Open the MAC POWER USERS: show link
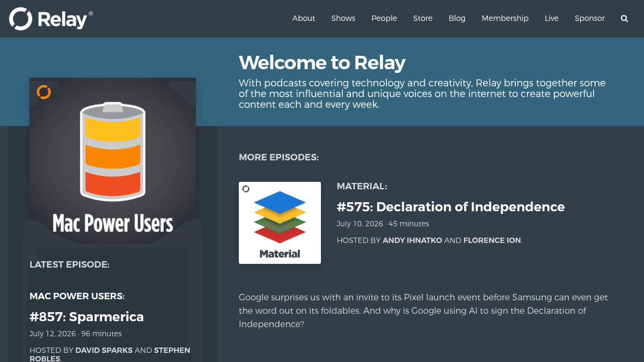Screen dimensions: 644x362 tap(77, 296)
